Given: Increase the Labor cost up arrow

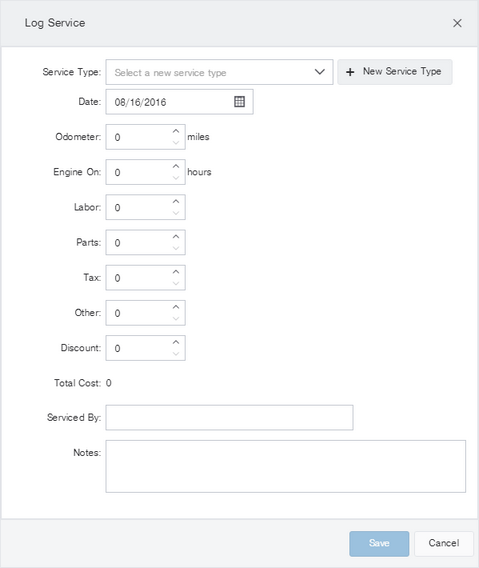Looking at the screenshot, I should tap(176, 201).
